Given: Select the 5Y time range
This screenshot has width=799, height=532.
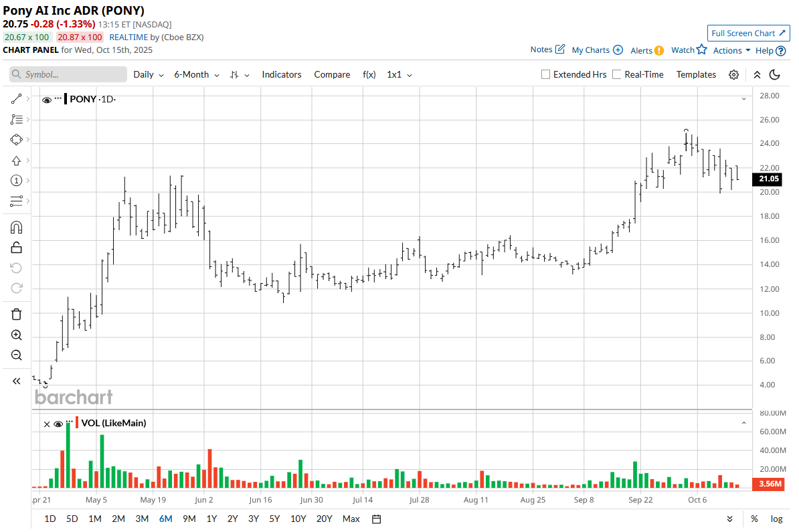Looking at the screenshot, I should pos(274,519).
